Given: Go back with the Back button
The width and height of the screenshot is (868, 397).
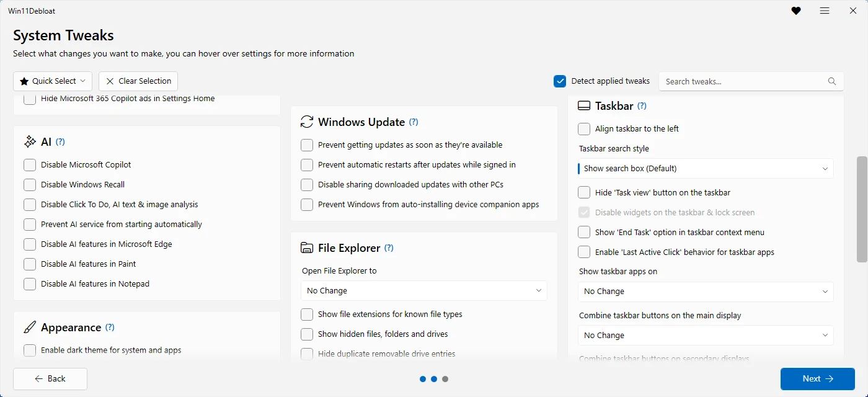Looking at the screenshot, I should pyautogui.click(x=50, y=378).
